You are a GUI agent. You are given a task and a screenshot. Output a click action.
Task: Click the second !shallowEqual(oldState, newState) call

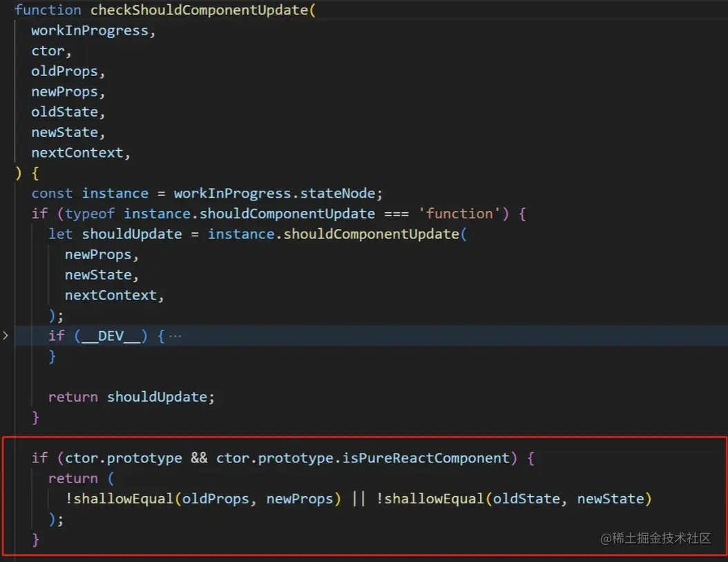tap(514, 499)
